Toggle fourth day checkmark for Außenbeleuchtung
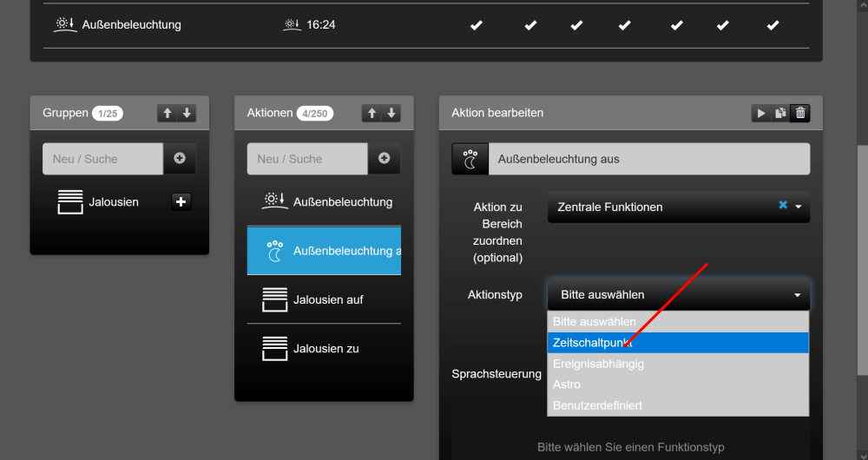This screenshot has height=460, width=868. click(x=624, y=25)
